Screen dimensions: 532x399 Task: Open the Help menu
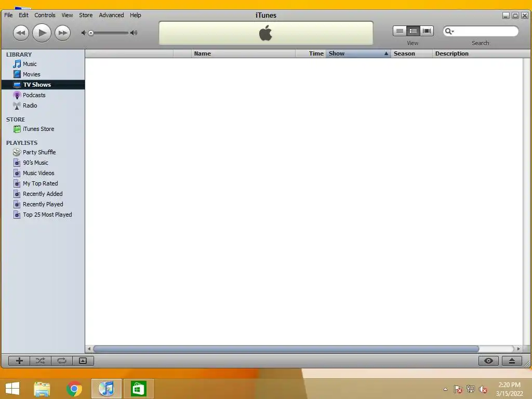136,15
